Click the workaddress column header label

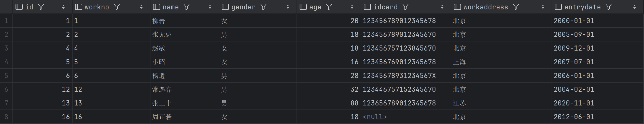coord(485,7)
